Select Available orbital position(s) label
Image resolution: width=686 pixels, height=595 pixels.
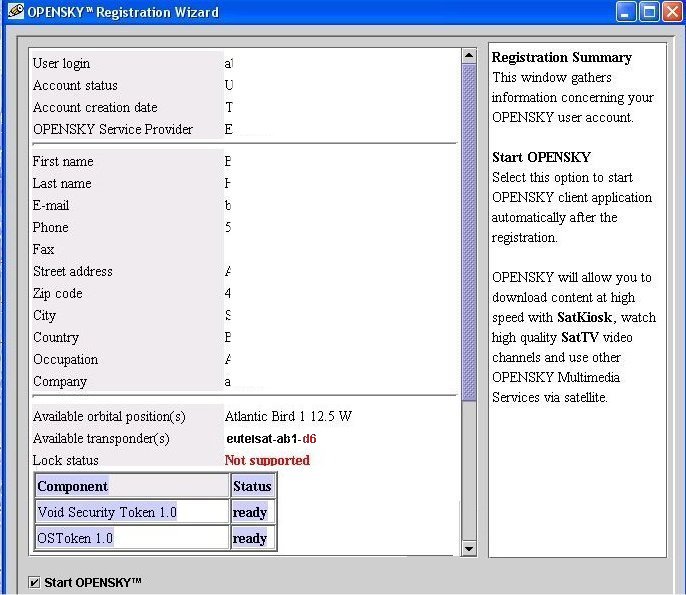(x=109, y=416)
